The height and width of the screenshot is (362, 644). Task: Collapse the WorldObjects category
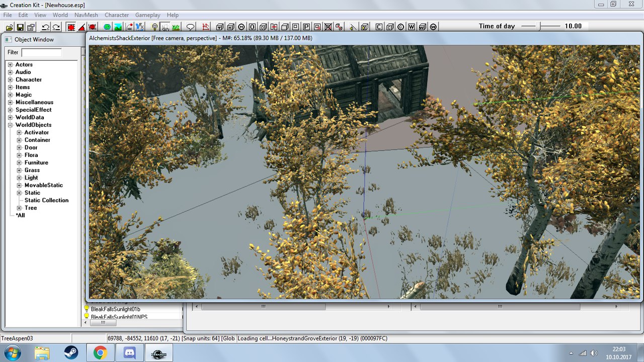[10, 125]
